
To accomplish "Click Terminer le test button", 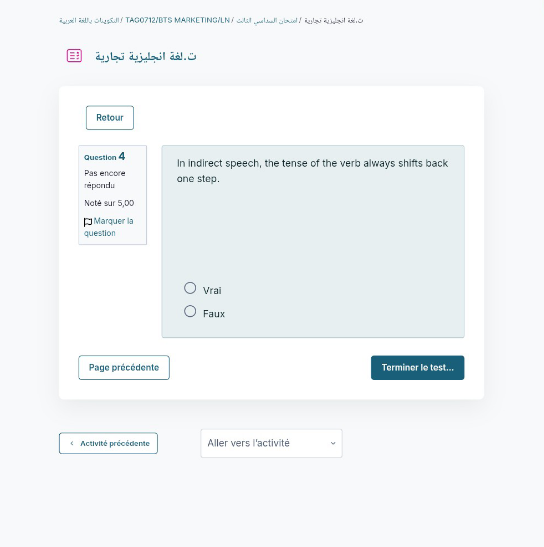I will (x=418, y=367).
